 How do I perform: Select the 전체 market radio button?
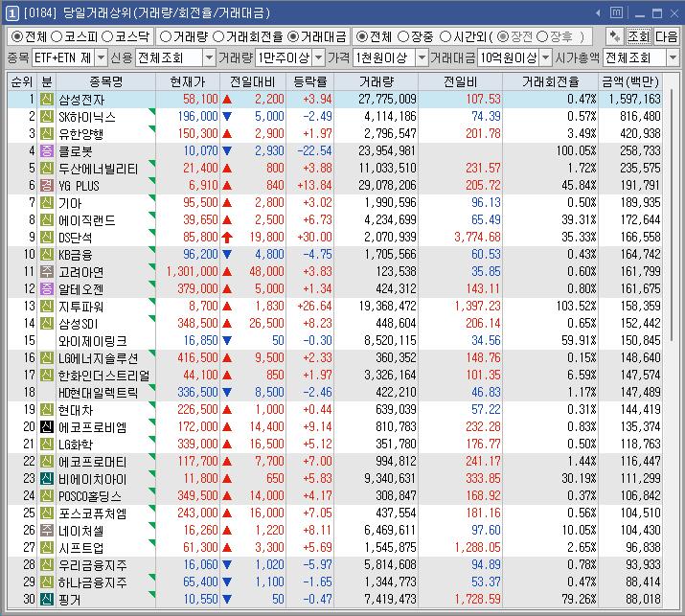click(x=16, y=36)
